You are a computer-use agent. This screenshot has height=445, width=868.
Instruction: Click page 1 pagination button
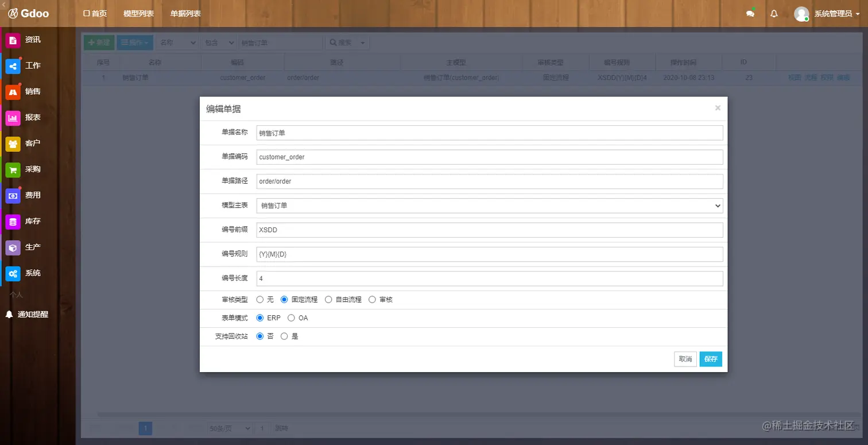(146, 428)
